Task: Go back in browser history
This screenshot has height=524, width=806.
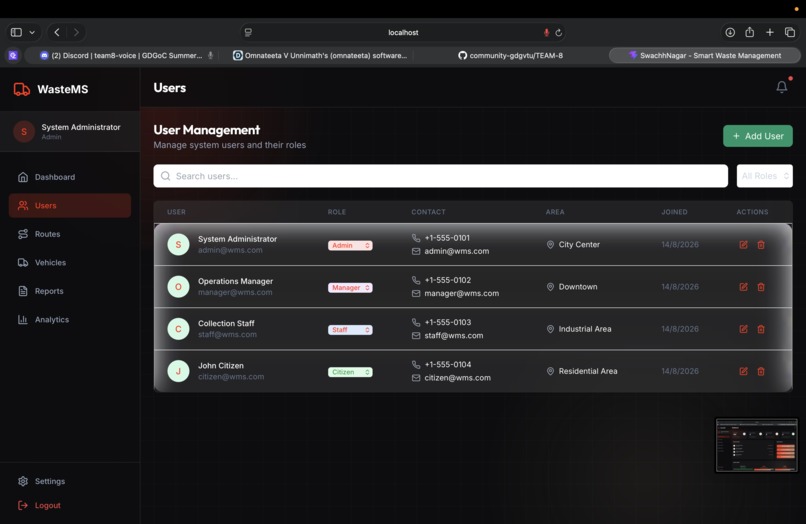Action: [x=57, y=32]
